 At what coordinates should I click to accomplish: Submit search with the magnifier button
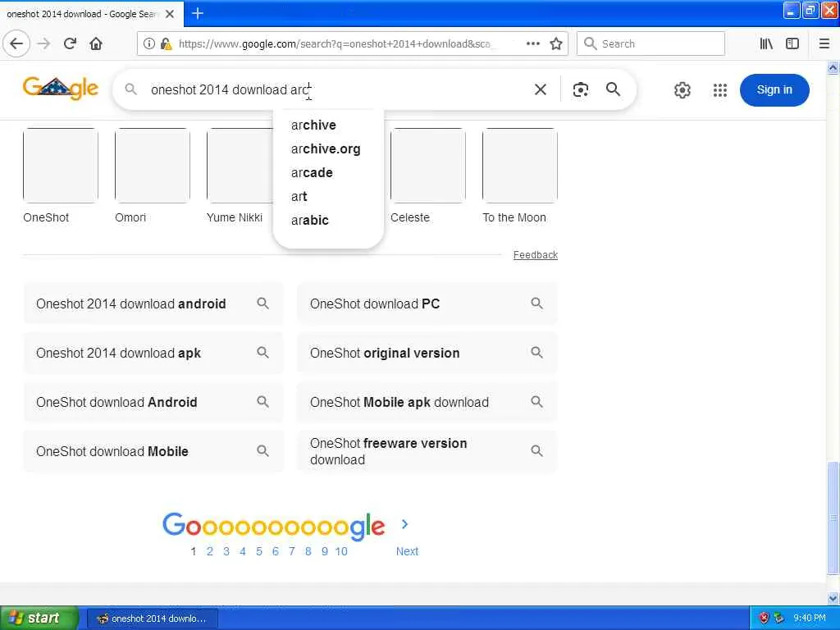tap(614, 89)
